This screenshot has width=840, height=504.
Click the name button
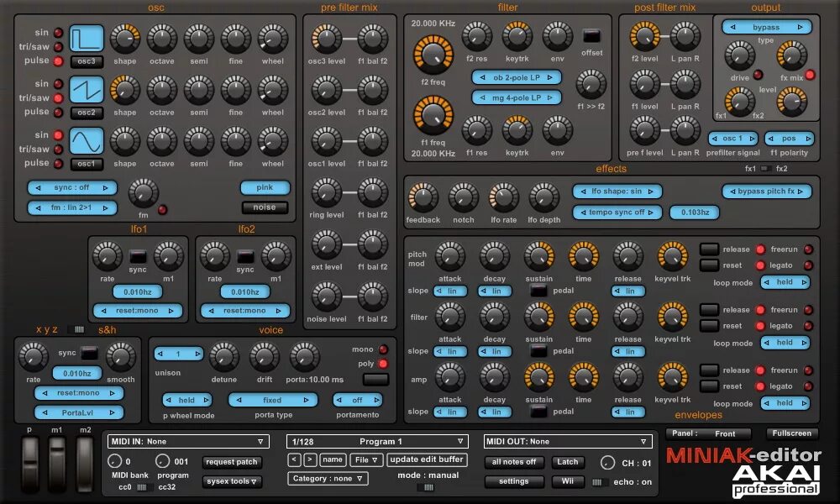tap(332, 459)
